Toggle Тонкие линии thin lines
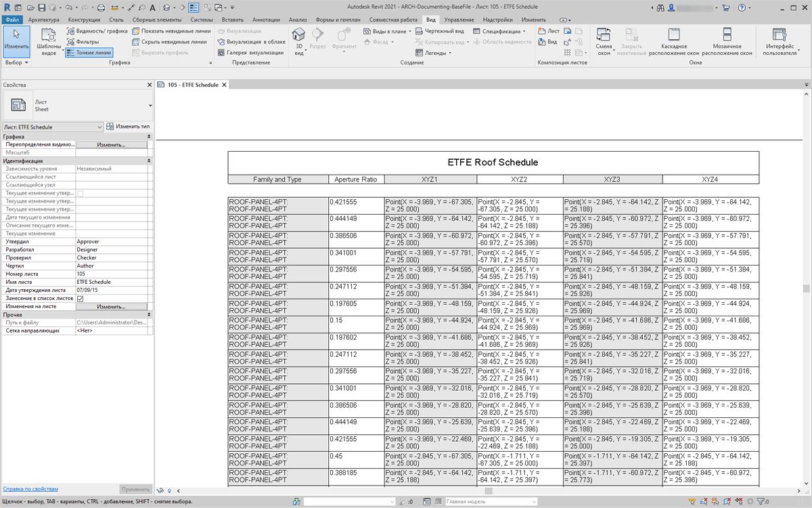The height and width of the screenshot is (508, 812). (x=89, y=52)
